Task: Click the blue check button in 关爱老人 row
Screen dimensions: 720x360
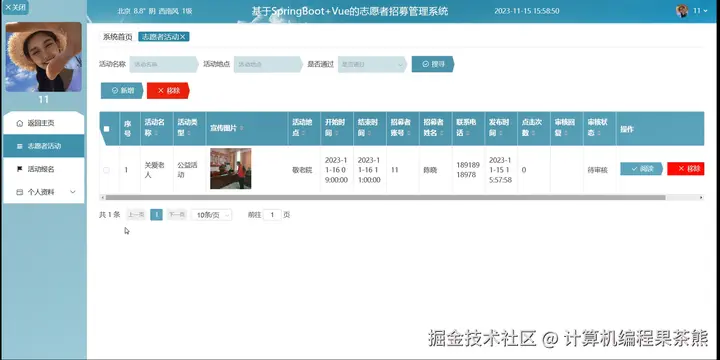Action: pos(641,169)
